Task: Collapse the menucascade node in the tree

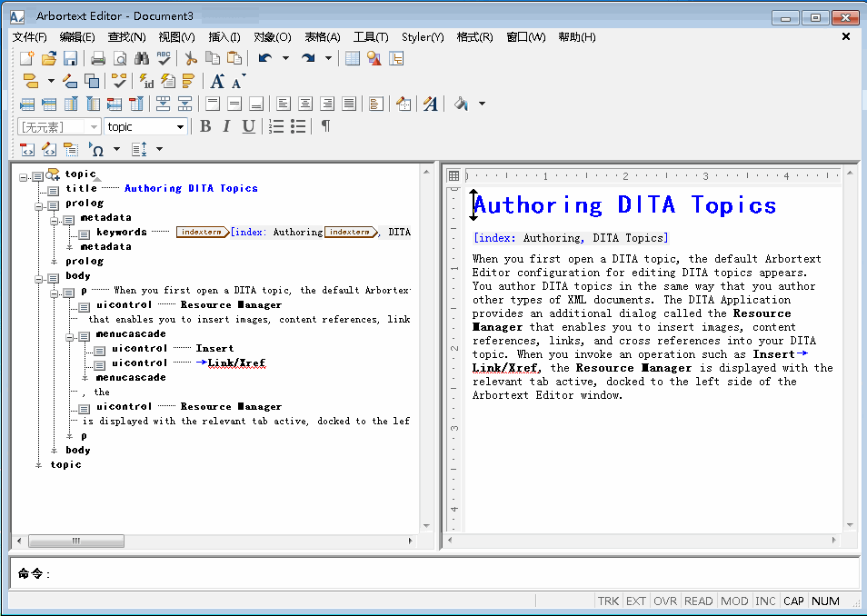Action: tap(69, 337)
